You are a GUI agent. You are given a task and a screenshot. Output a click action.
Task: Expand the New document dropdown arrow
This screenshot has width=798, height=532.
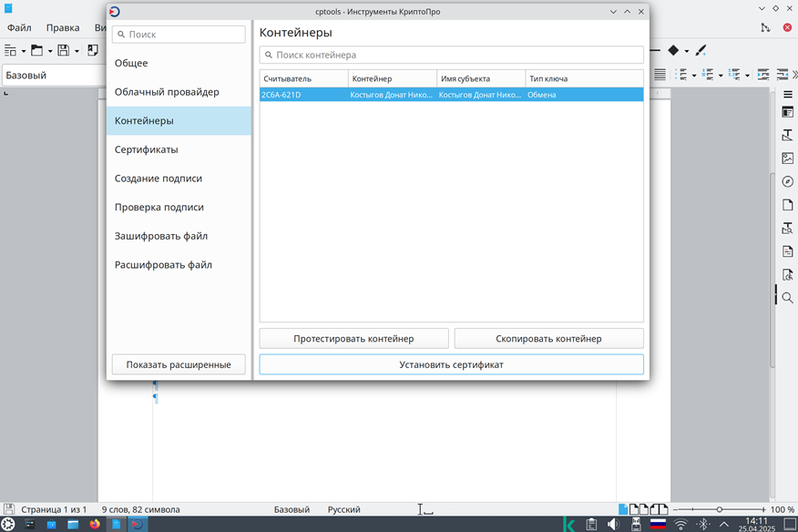[24, 51]
